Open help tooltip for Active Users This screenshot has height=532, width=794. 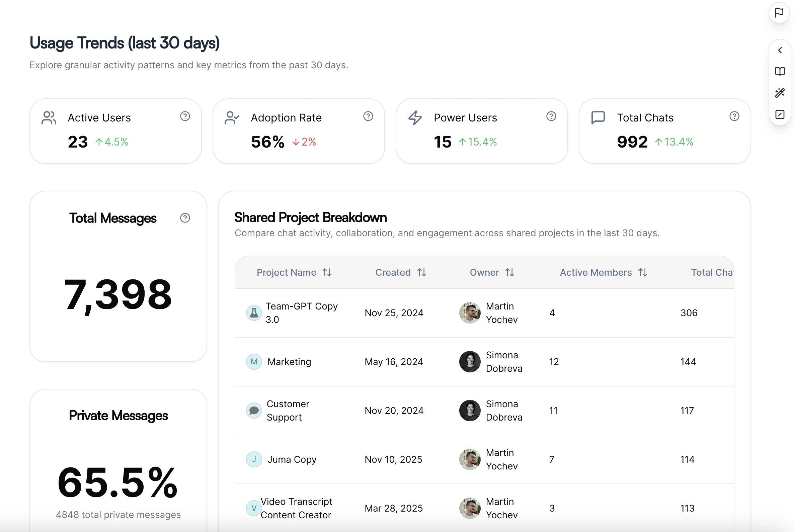[185, 116]
